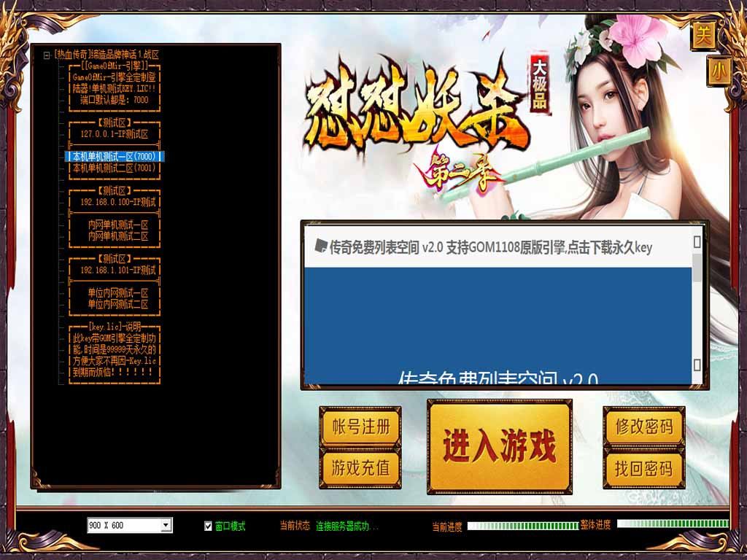747x560 pixels.
Task: Close the launcher with the 关 button
Action: (x=703, y=36)
